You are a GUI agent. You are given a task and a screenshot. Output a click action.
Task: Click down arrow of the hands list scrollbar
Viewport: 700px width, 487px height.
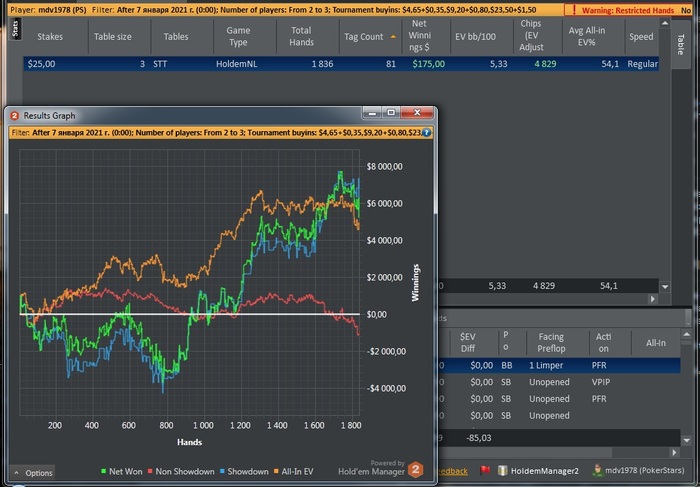tap(687, 441)
